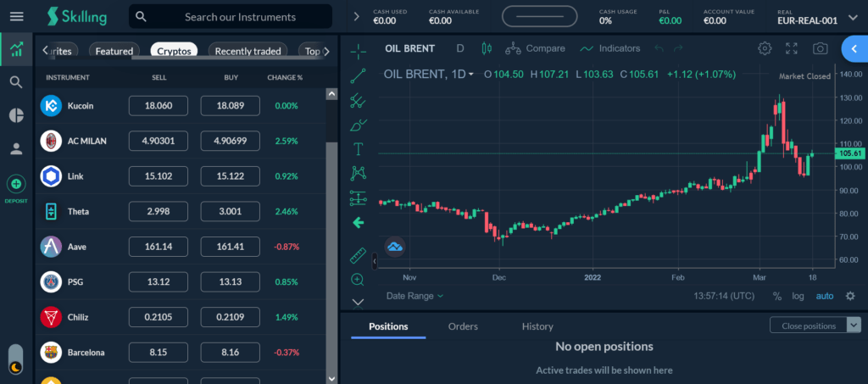Viewport: 868px width, 384px height.
Task: Click the search instruments input field
Action: [x=231, y=17]
